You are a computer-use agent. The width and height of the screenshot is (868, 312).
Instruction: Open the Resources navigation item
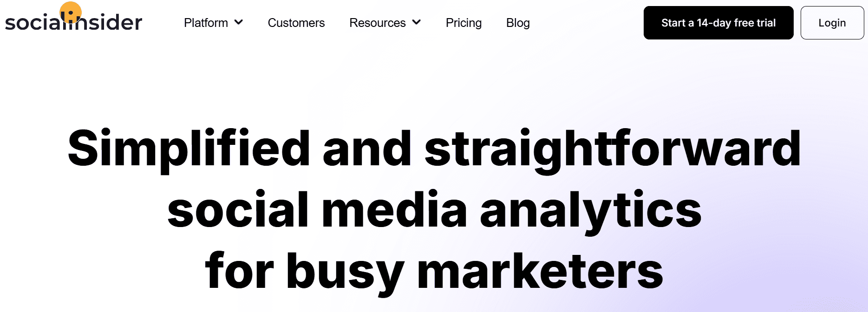[x=377, y=22]
